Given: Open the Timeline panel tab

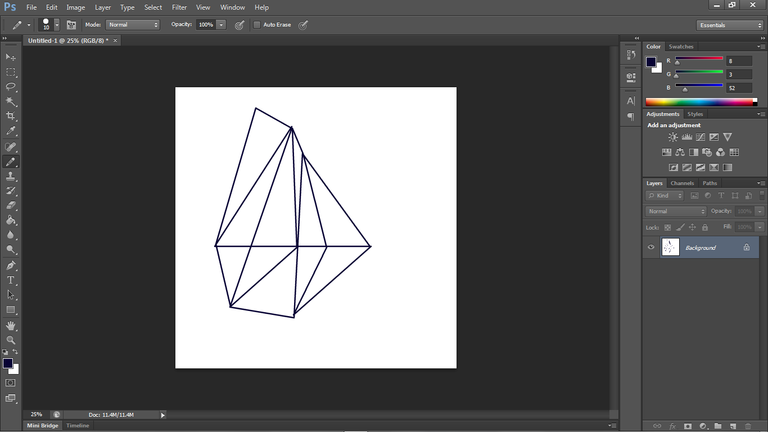Looking at the screenshot, I should click(77, 426).
